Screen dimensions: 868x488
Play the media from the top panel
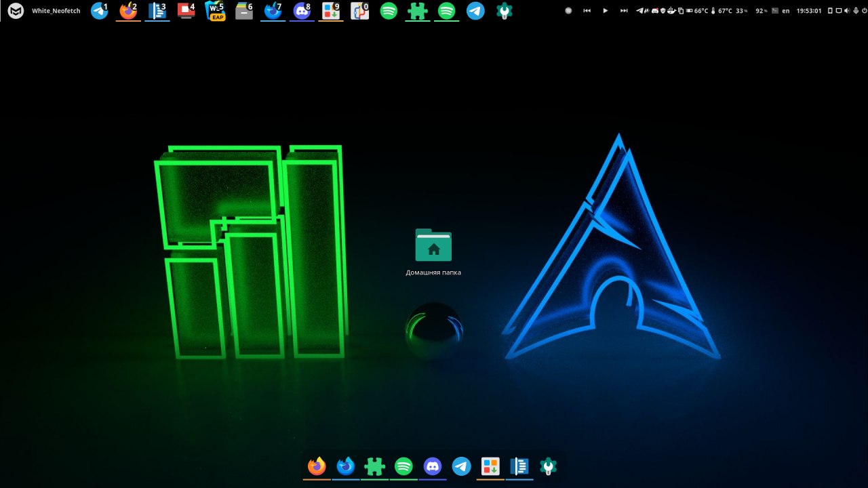606,11
